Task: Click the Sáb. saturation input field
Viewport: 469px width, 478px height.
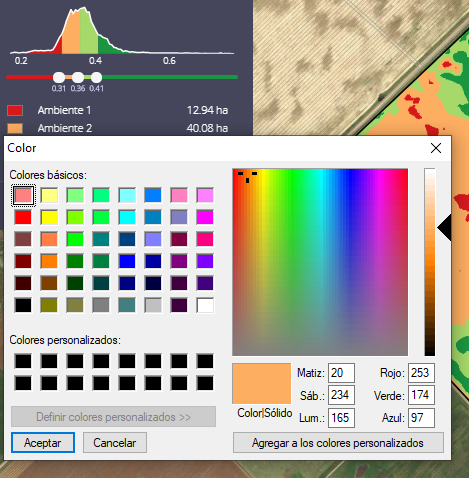Action: [x=341, y=395]
